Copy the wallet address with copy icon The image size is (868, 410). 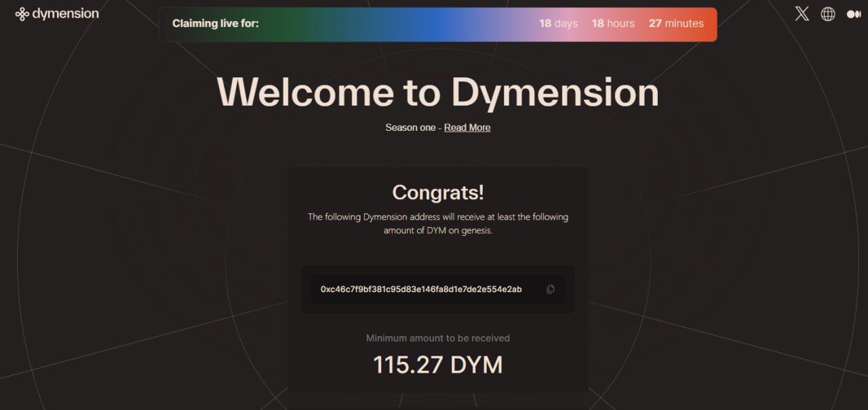550,289
